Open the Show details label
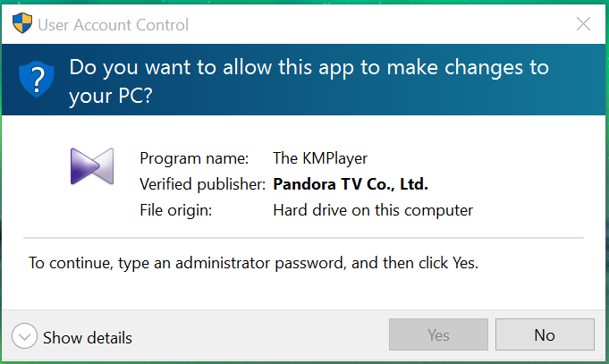This screenshot has height=364, width=609. point(88,337)
